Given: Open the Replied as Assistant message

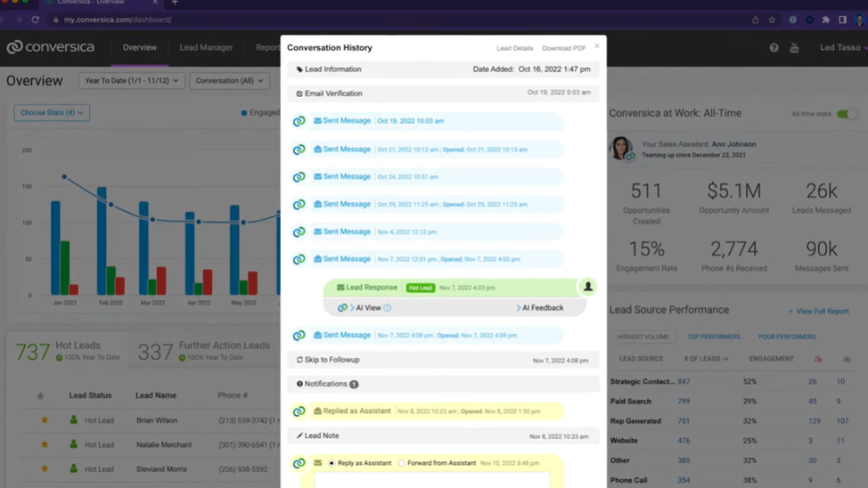Looking at the screenshot, I should point(438,411).
